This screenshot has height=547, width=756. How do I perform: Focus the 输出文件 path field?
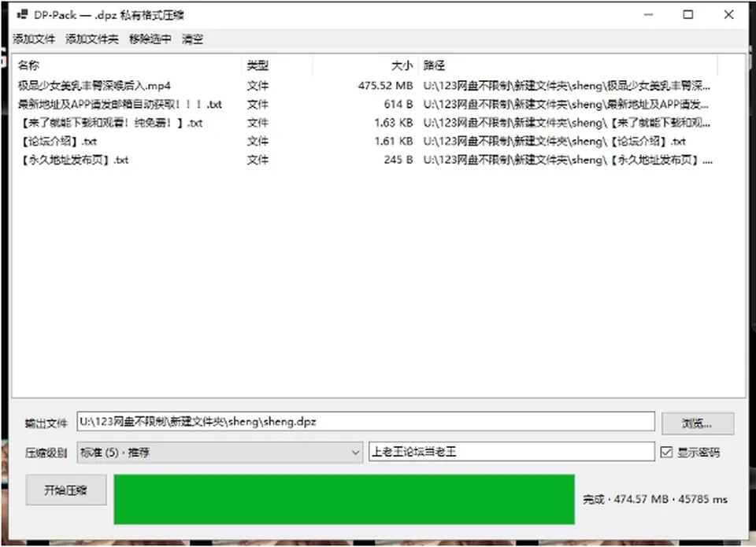(365, 422)
